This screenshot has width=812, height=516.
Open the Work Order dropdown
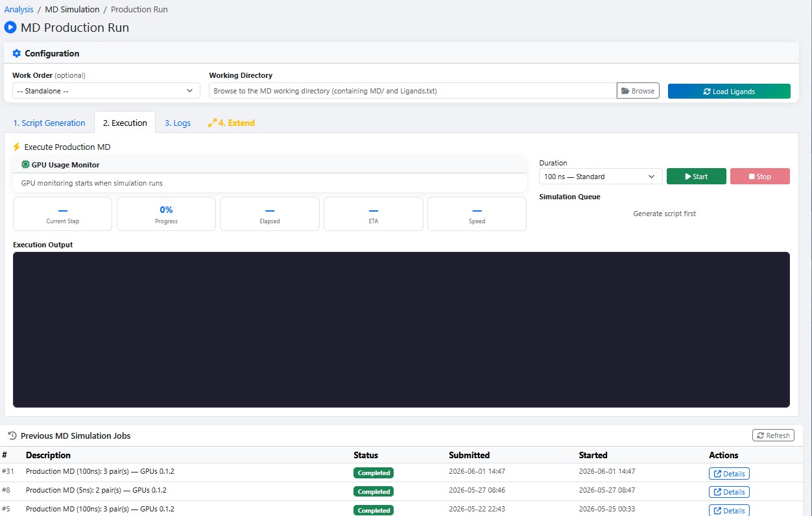[x=106, y=91]
